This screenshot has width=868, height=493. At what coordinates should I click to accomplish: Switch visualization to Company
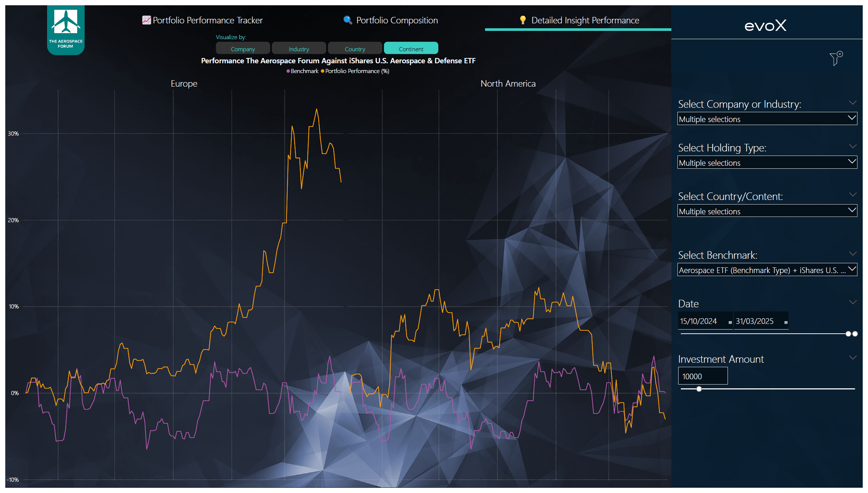tap(243, 48)
